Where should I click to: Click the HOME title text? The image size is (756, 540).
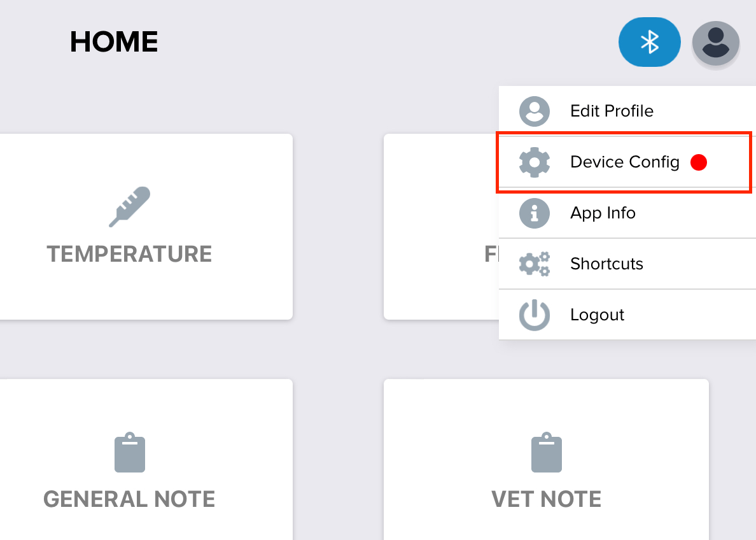click(x=114, y=41)
